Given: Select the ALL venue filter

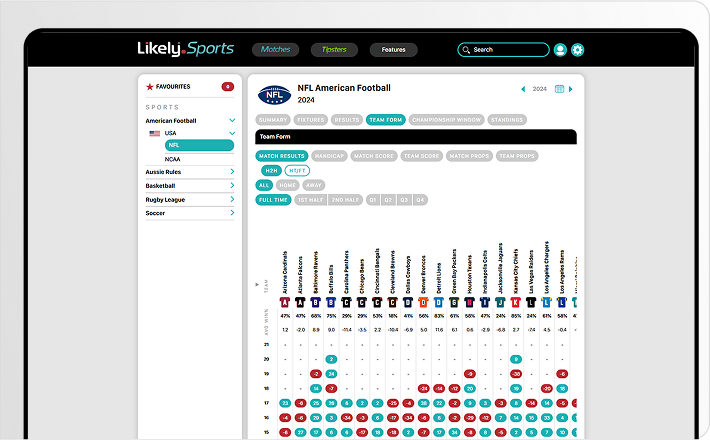Looking at the screenshot, I should click(264, 185).
